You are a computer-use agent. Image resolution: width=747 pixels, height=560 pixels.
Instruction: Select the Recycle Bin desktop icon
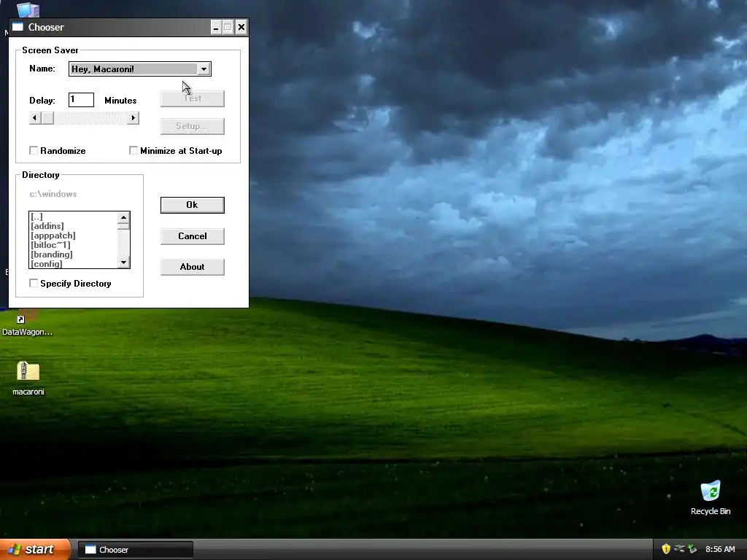(711, 491)
